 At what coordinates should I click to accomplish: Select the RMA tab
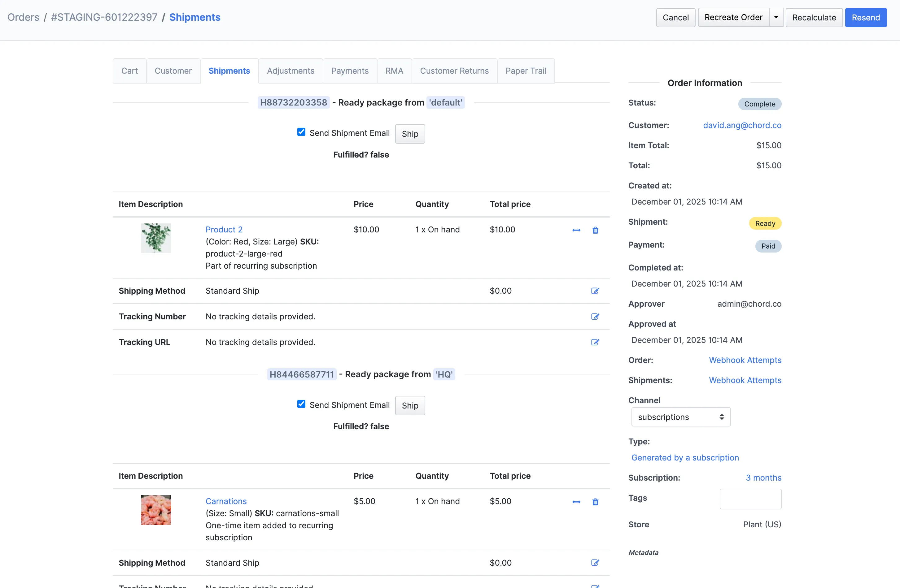pyautogui.click(x=395, y=71)
